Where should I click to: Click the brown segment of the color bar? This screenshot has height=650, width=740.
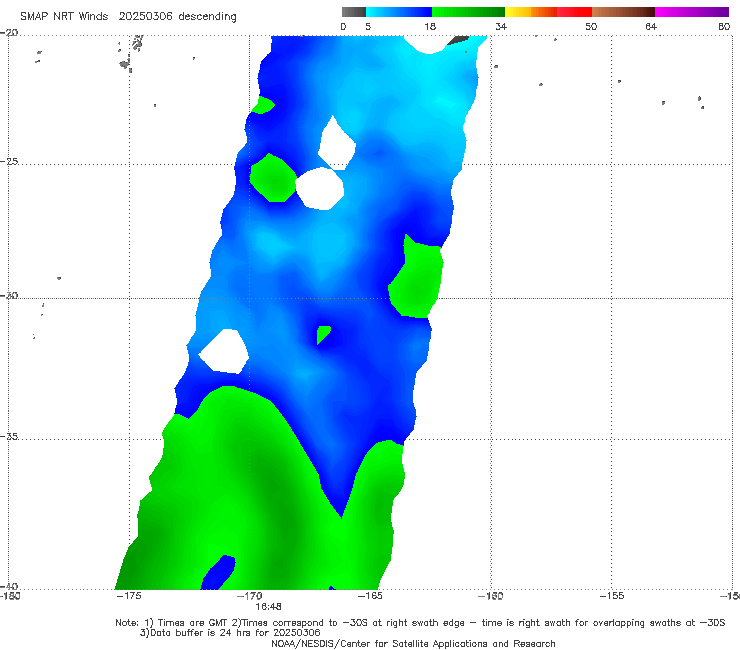[623, 12]
